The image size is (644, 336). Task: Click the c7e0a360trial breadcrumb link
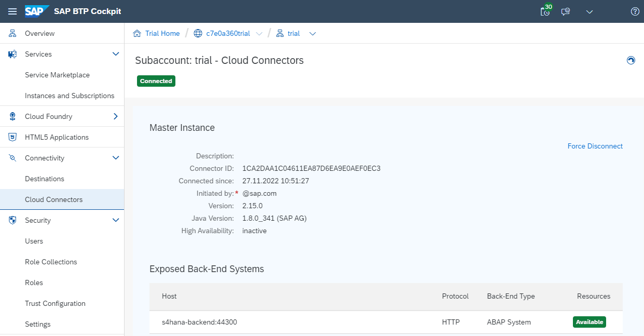[228, 33]
